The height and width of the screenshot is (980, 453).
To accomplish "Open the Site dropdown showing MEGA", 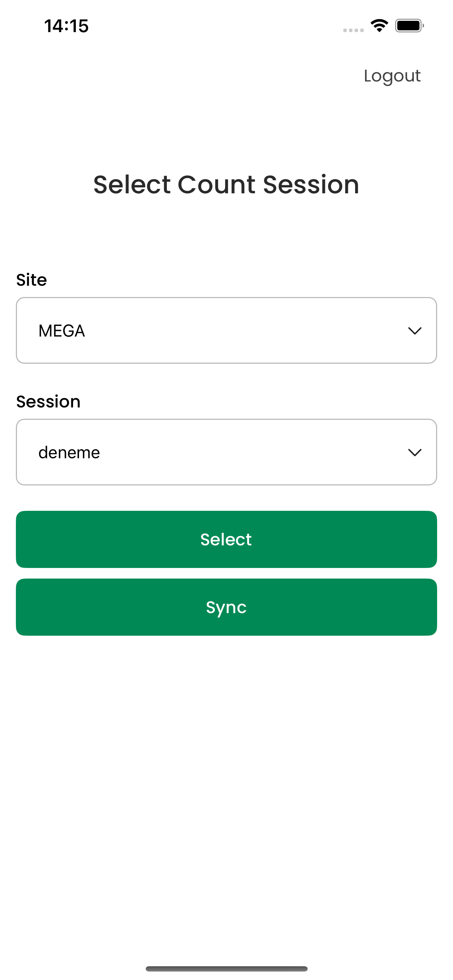I will pos(226,330).
